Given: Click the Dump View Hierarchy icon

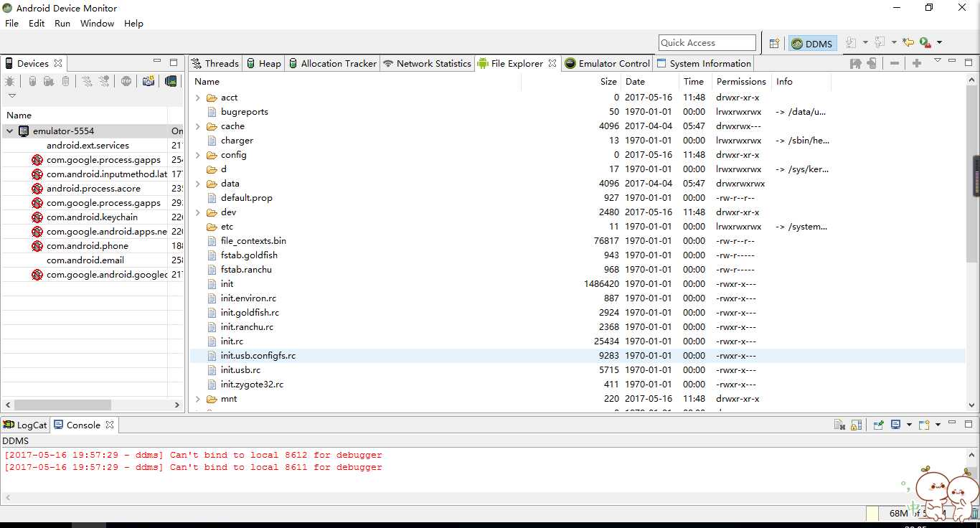Looking at the screenshot, I should tap(171, 81).
